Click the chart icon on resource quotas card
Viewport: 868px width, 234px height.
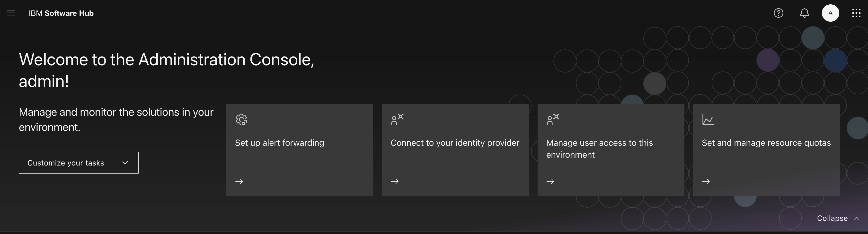(708, 119)
